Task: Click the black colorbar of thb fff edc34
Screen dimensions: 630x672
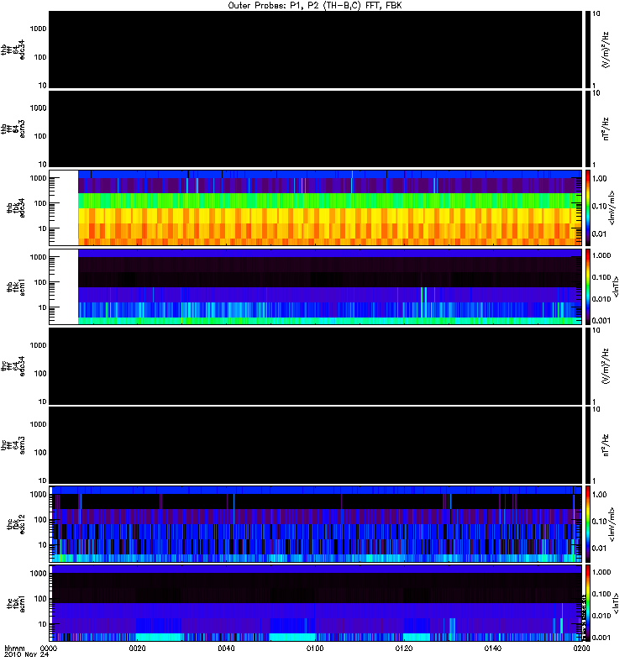Action: click(588, 50)
